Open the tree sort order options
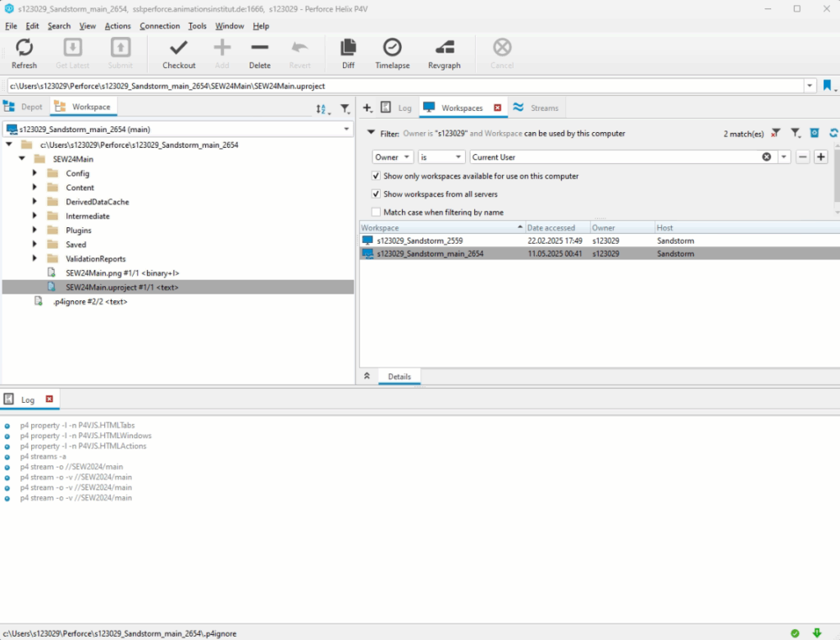Screen dimensions: 840x640 (x=322, y=109)
